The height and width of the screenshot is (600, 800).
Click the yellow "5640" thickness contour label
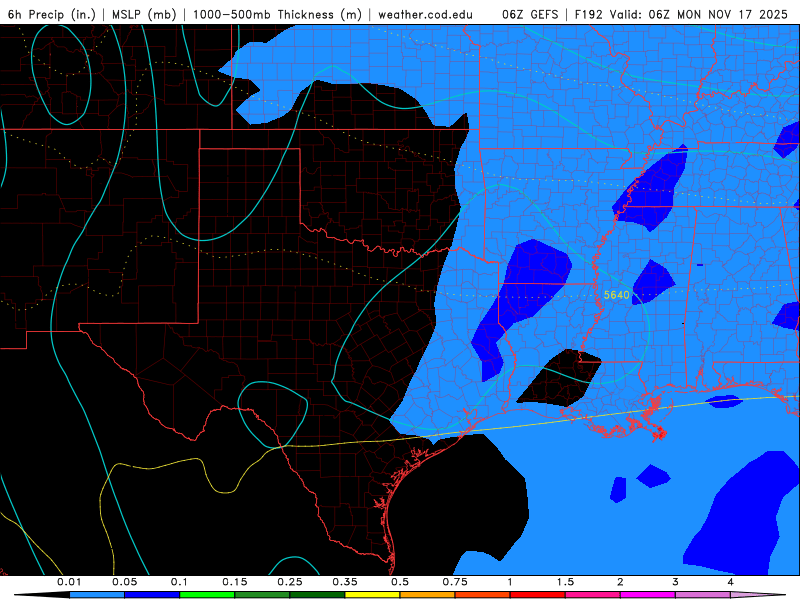click(x=616, y=295)
